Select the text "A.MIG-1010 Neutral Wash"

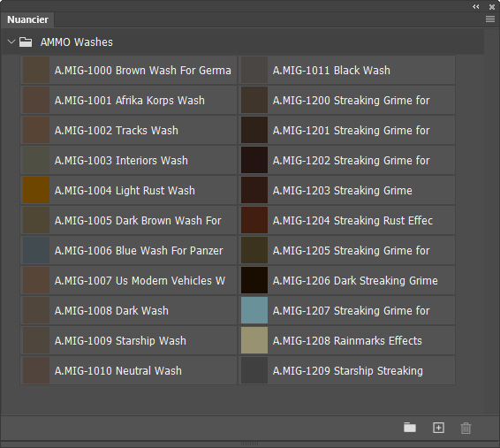click(x=118, y=370)
